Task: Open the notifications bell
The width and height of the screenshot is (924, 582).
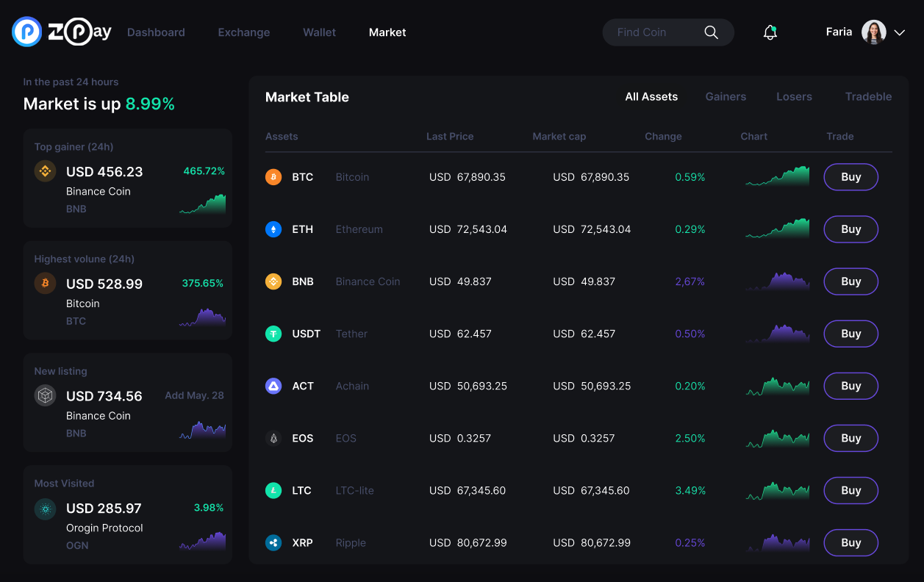Action: point(770,32)
